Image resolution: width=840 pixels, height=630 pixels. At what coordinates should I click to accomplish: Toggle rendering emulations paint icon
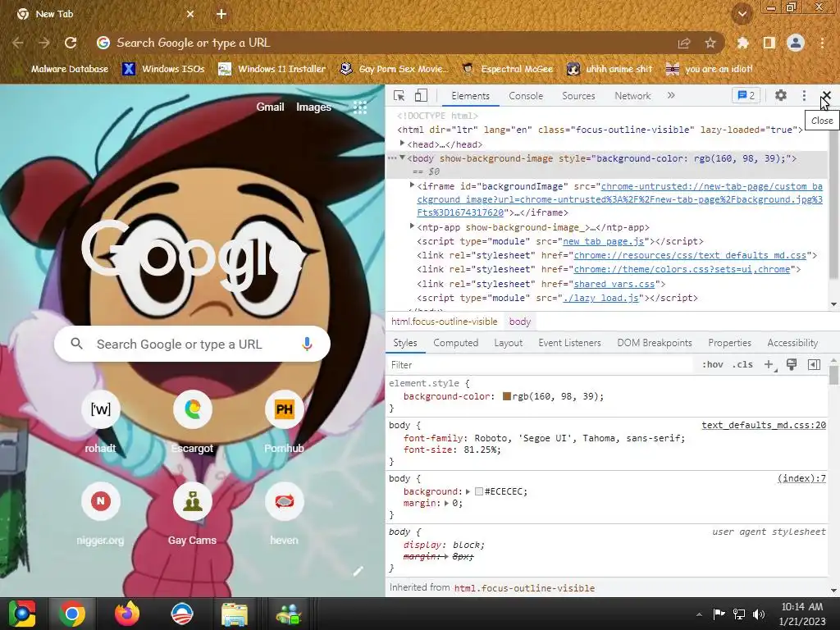point(792,365)
